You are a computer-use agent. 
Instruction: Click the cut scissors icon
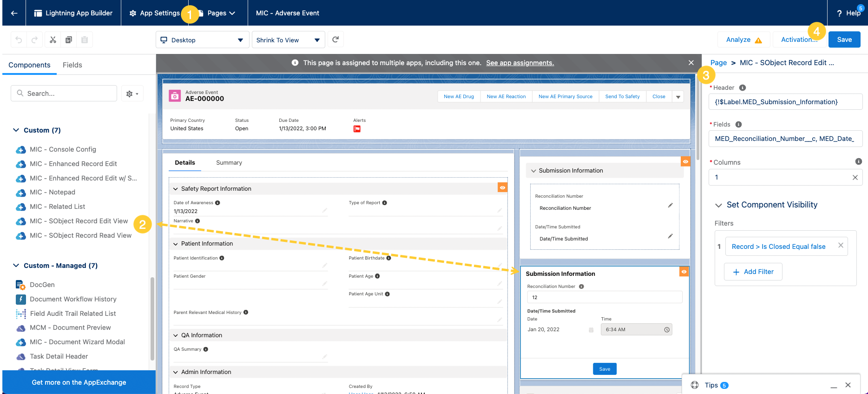coord(53,40)
